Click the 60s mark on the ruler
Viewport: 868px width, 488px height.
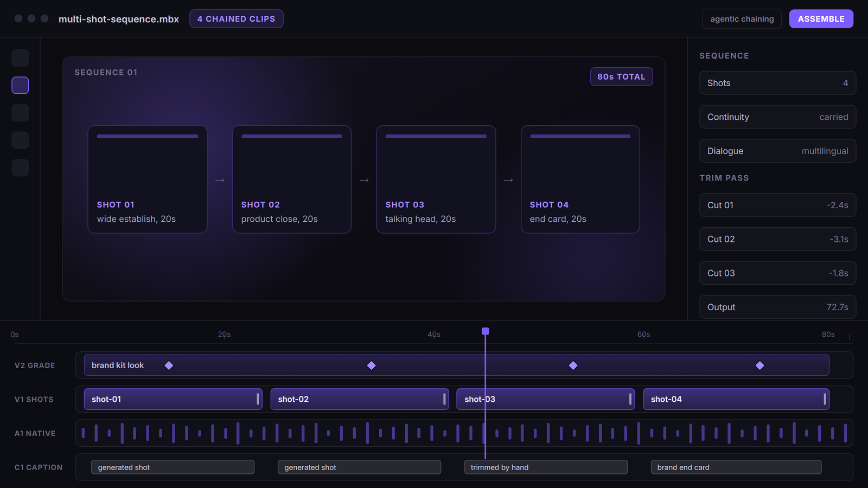643,335
